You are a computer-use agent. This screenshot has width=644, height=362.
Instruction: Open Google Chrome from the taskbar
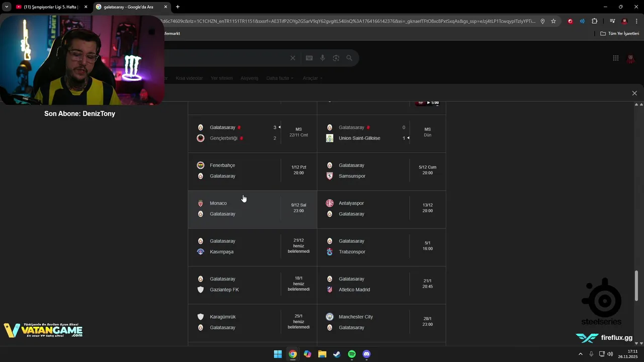coord(292,354)
